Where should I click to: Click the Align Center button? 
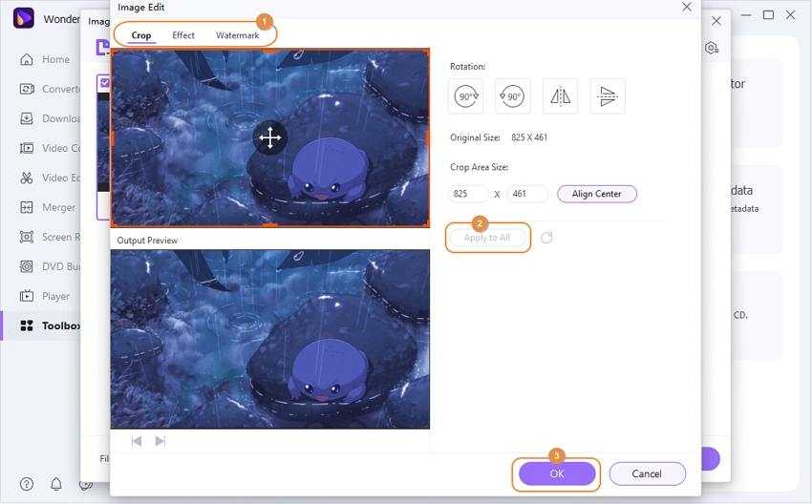point(596,194)
